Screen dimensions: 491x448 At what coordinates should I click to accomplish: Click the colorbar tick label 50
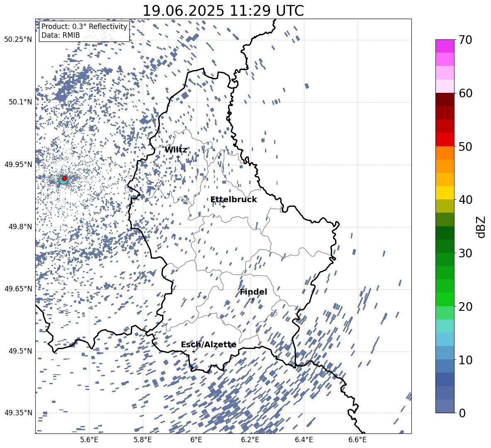point(465,146)
